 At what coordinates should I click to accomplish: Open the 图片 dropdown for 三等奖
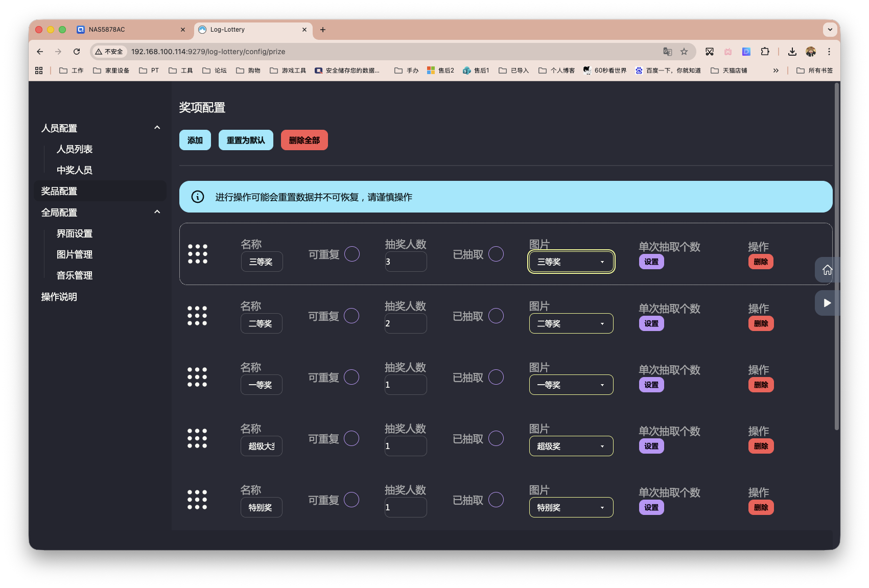[571, 262]
